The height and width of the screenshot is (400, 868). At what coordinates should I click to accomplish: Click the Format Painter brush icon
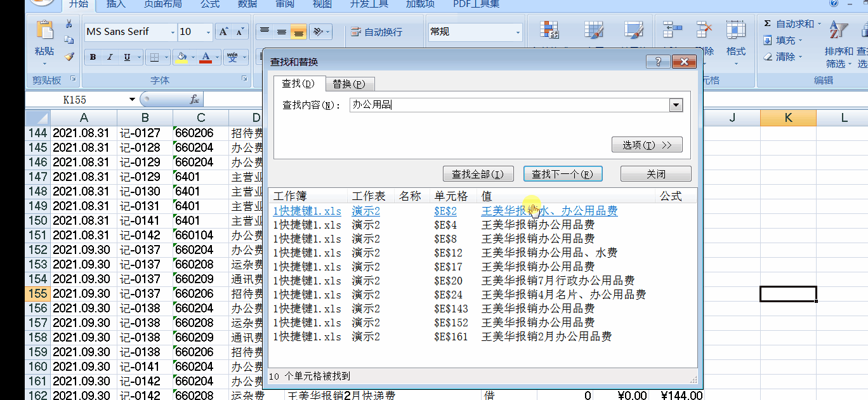[69, 57]
